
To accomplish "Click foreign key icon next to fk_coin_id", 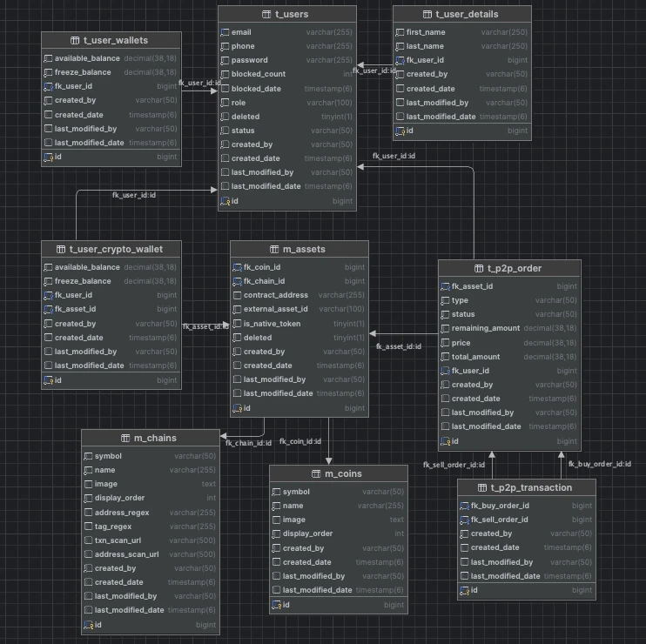I will tap(237, 267).
